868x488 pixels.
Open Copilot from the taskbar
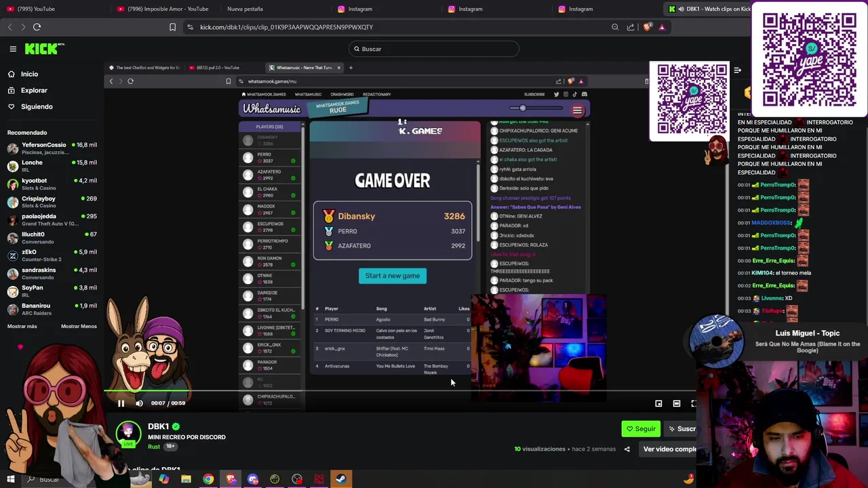[164, 479]
